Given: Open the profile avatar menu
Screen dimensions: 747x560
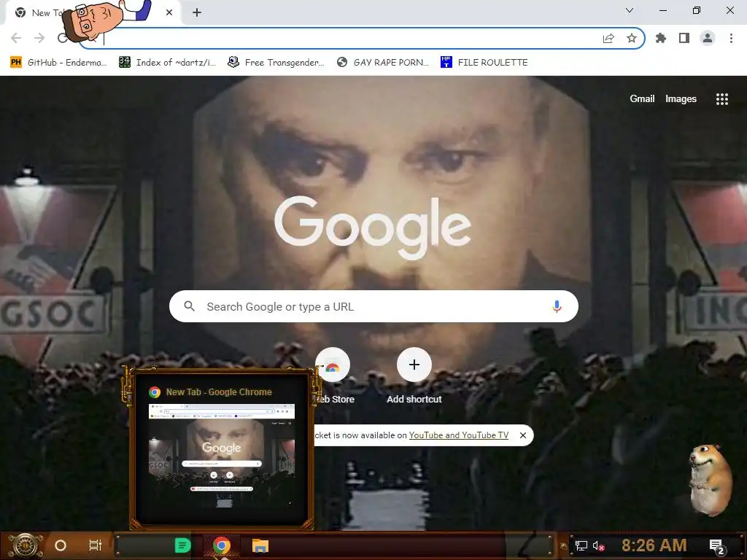Looking at the screenshot, I should 708,38.
